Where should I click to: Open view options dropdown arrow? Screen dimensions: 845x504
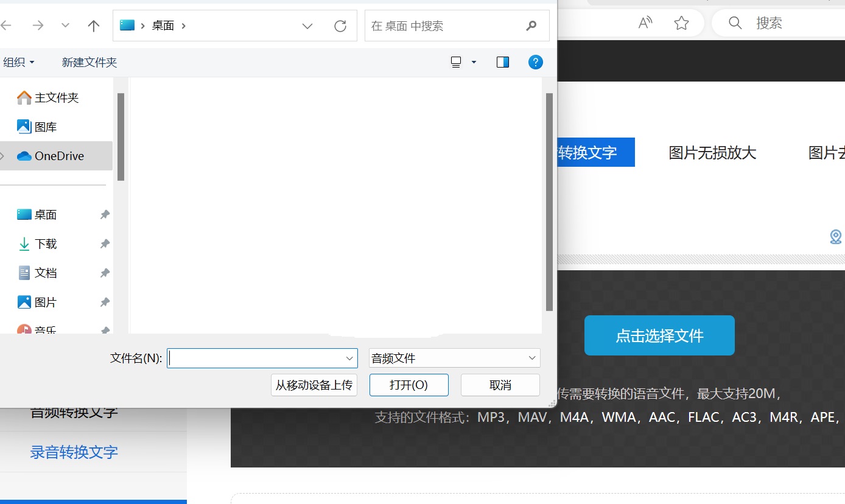(x=474, y=62)
